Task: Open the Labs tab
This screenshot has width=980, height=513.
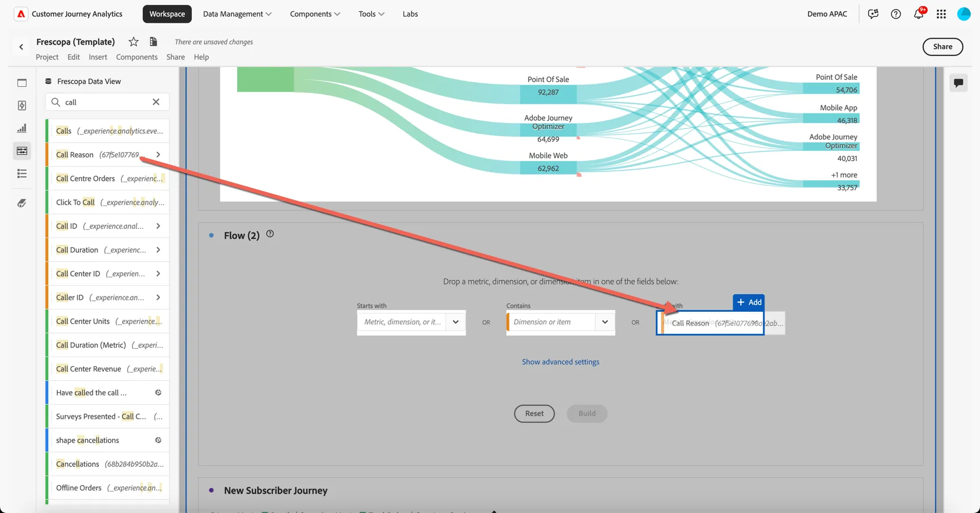Action: coord(410,14)
